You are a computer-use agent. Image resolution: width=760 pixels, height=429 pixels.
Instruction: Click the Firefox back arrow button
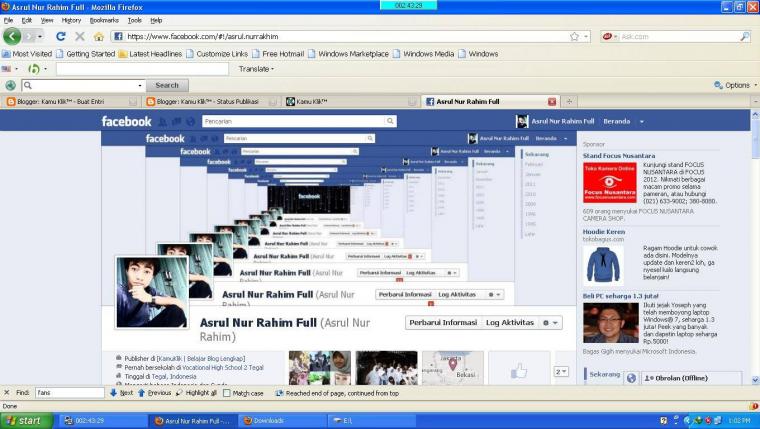pyautogui.click(x=12, y=36)
